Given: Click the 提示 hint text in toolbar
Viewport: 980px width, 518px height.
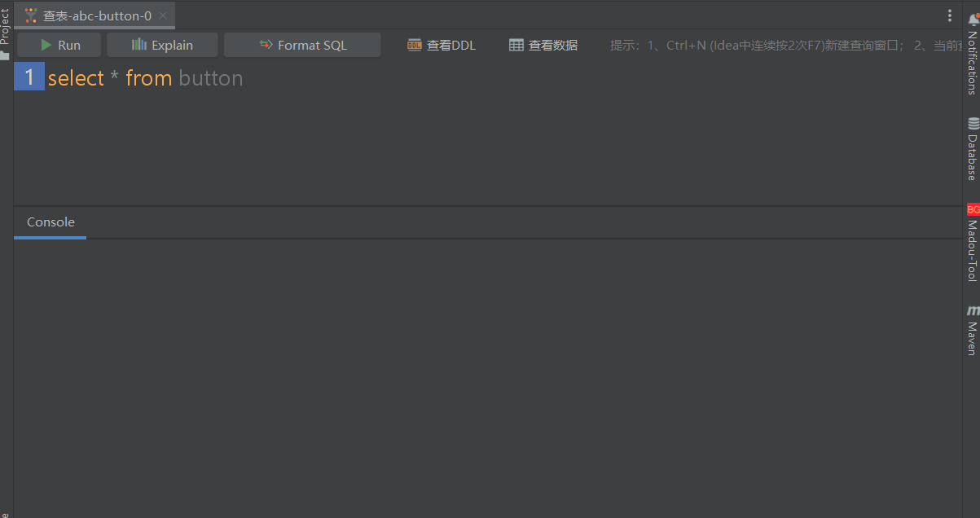Looking at the screenshot, I should tap(786, 46).
